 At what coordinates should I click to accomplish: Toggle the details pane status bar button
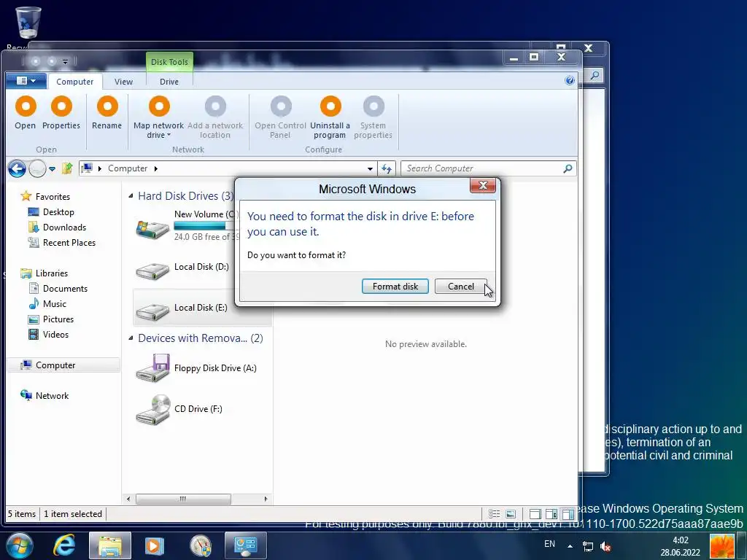[551, 514]
